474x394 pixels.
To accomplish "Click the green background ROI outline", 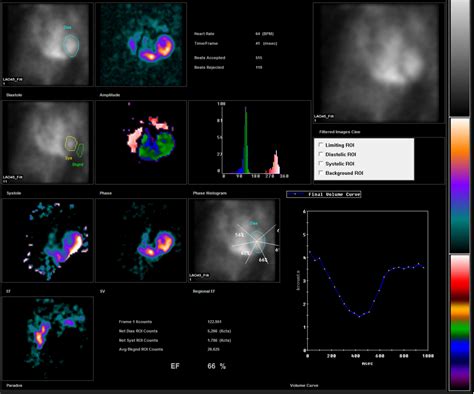I will pos(80,150).
